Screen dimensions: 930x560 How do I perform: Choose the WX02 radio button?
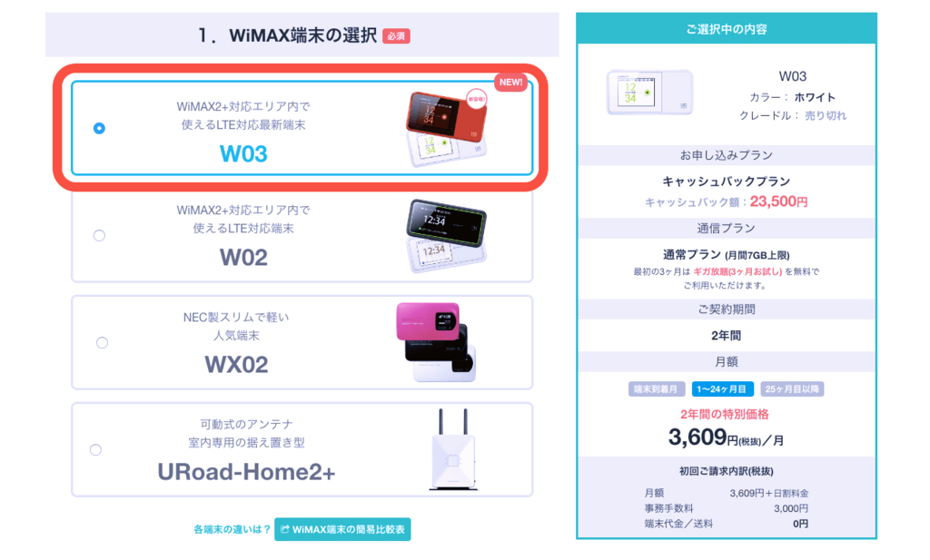click(x=102, y=342)
